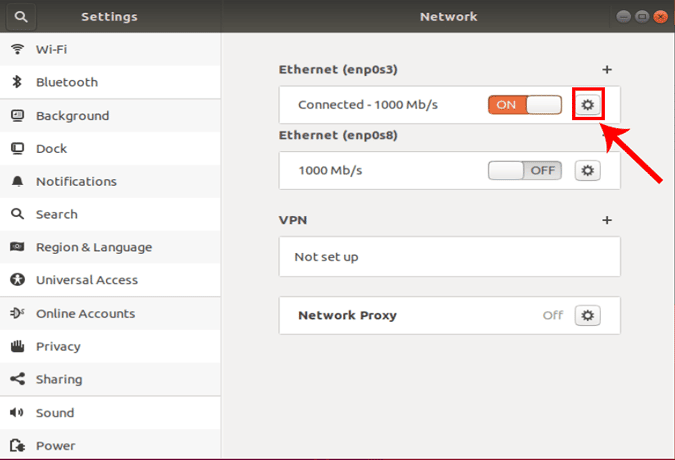Open Network Proxy gear settings
Viewport: 675px width, 460px height.
point(588,315)
